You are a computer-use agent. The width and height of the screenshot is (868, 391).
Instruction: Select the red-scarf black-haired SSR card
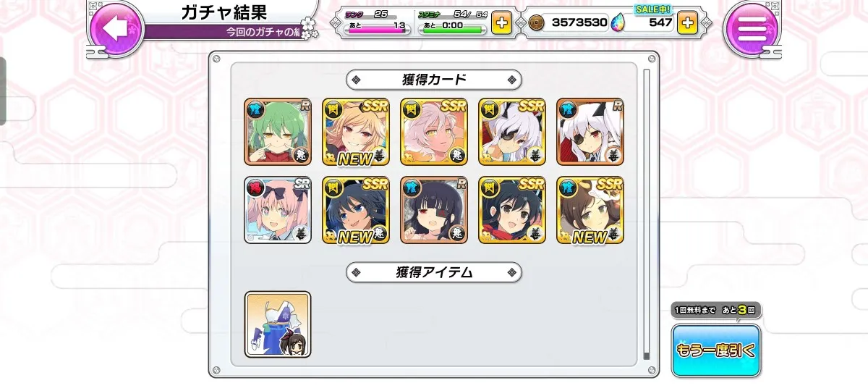(512, 210)
